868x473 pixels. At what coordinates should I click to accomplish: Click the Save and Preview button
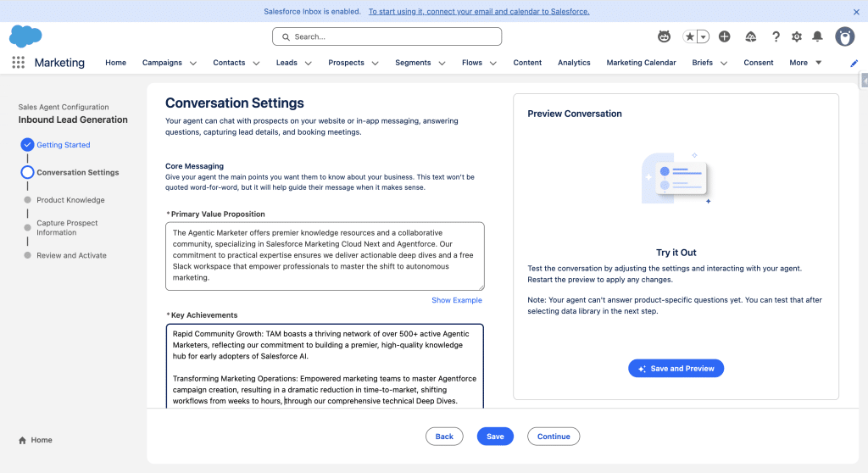click(x=676, y=369)
